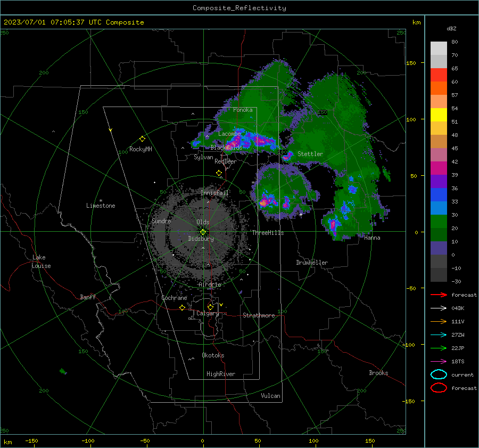
Task: Click the Didsbury label
Action: point(201,239)
